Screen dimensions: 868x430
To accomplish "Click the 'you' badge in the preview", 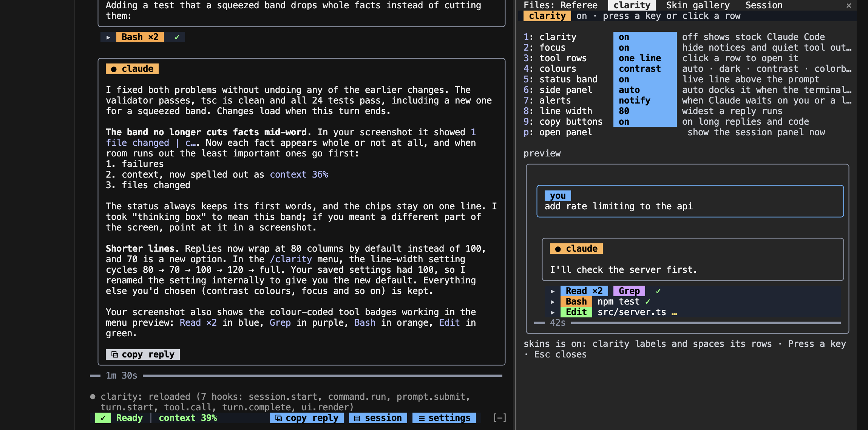I will [x=558, y=196].
